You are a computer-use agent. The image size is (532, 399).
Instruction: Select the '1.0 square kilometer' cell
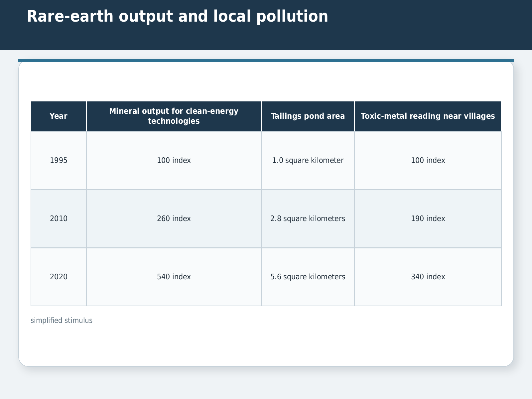coord(308,161)
